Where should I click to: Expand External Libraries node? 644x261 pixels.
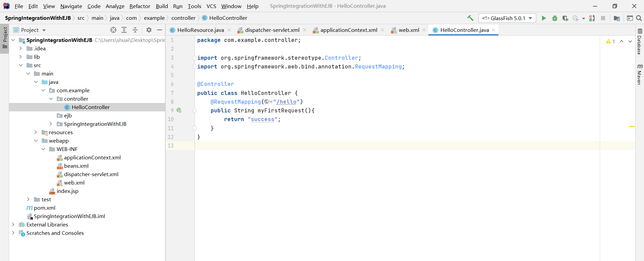(x=13, y=224)
